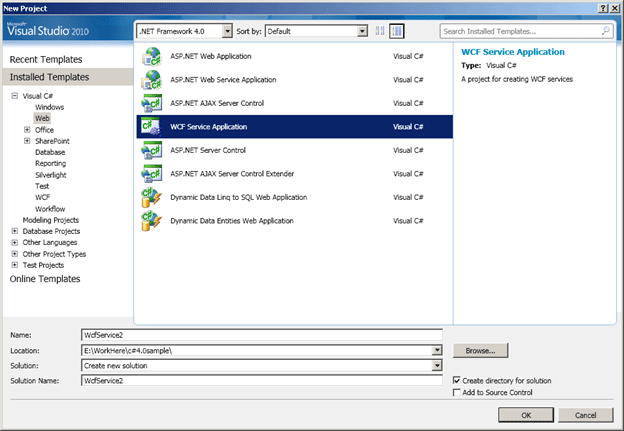This screenshot has height=431, width=624.
Task: Expand the SharePoint node
Action: 27,140
